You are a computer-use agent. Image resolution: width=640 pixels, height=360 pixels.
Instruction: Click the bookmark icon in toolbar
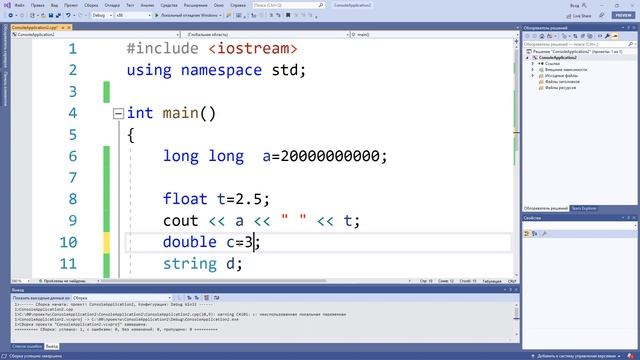click(x=288, y=16)
